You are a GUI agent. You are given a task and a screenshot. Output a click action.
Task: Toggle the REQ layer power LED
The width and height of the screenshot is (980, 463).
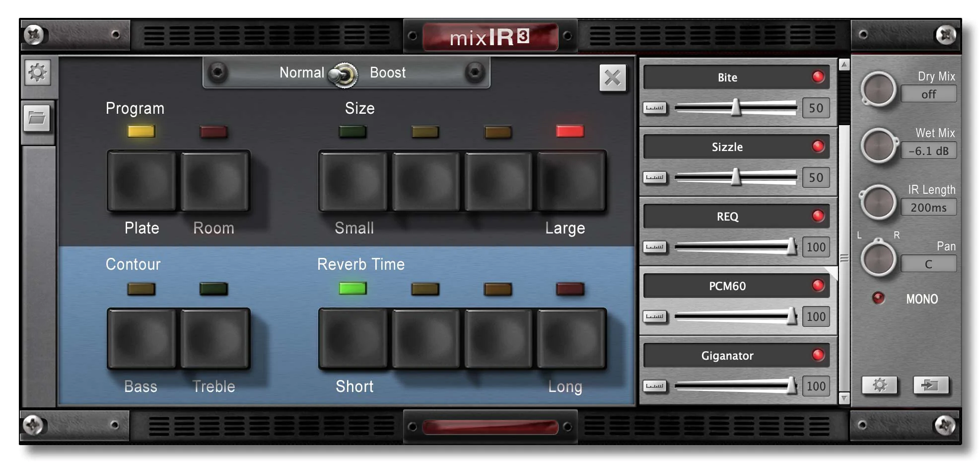[x=818, y=216]
